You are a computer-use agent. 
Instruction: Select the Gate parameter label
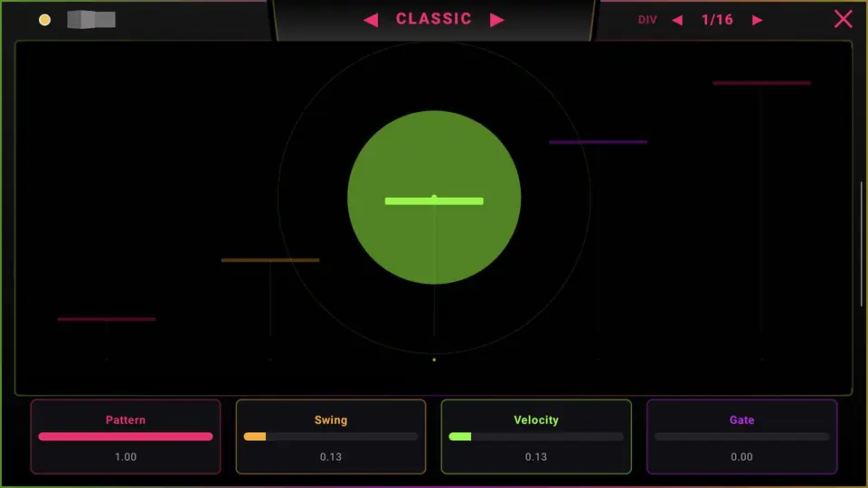click(x=741, y=420)
